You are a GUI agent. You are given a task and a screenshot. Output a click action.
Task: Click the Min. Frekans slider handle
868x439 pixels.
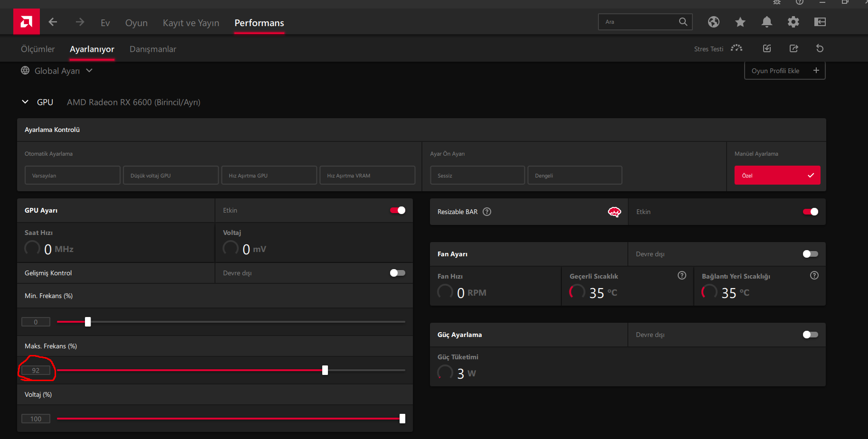88,322
